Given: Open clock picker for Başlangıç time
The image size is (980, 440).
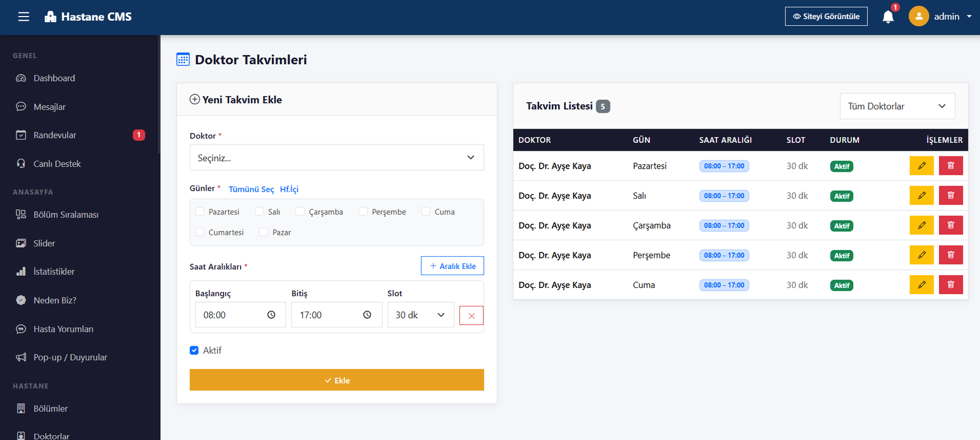Looking at the screenshot, I should (271, 315).
